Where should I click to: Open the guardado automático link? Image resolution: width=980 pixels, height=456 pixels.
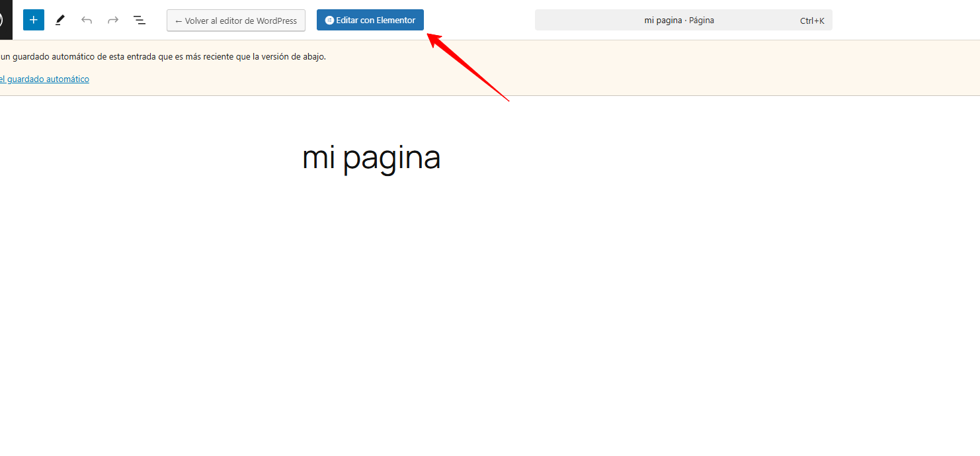click(46, 79)
